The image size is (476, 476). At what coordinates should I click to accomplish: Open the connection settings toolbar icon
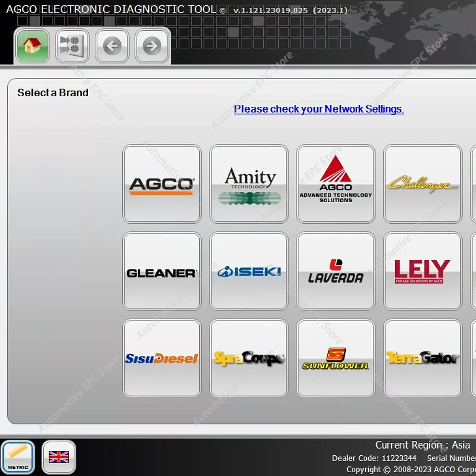click(73, 46)
